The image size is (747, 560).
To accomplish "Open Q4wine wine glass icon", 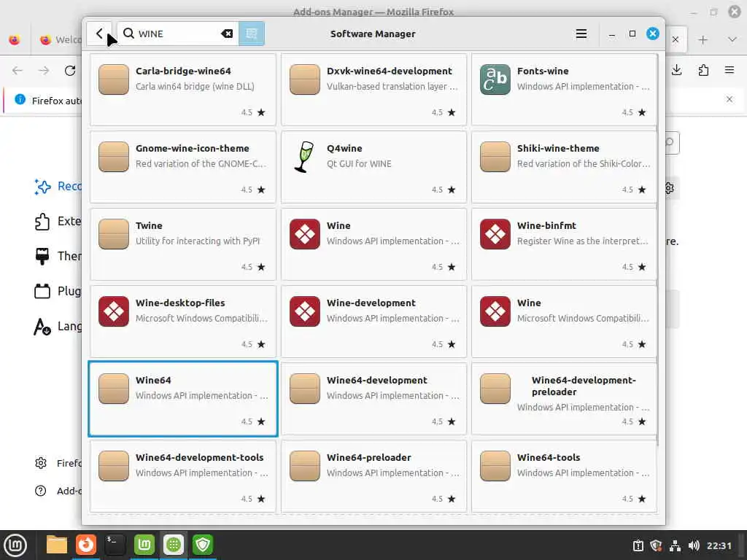I will click(x=305, y=157).
